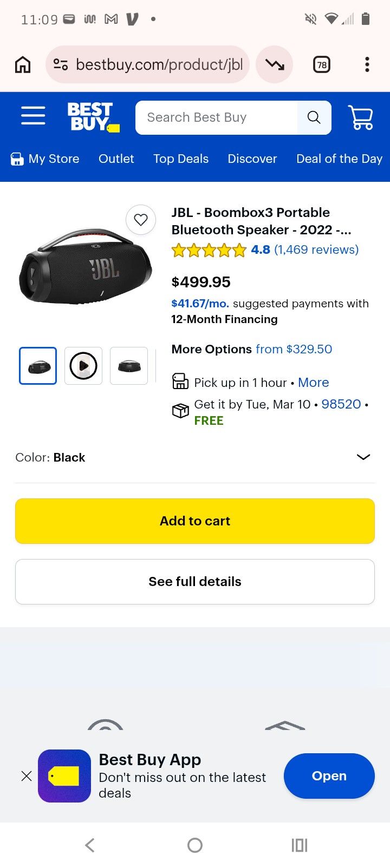Change delivery ZIP code 98520
Image resolution: width=390 pixels, height=868 pixels.
click(x=341, y=404)
